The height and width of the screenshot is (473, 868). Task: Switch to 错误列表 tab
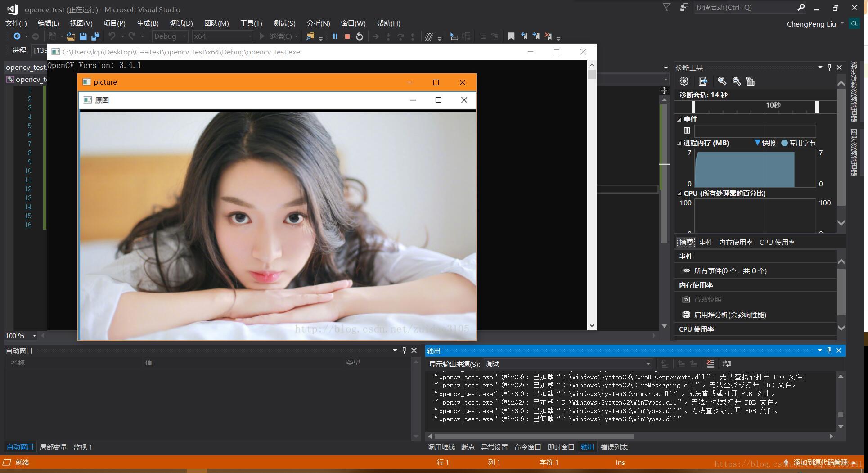pos(614,447)
